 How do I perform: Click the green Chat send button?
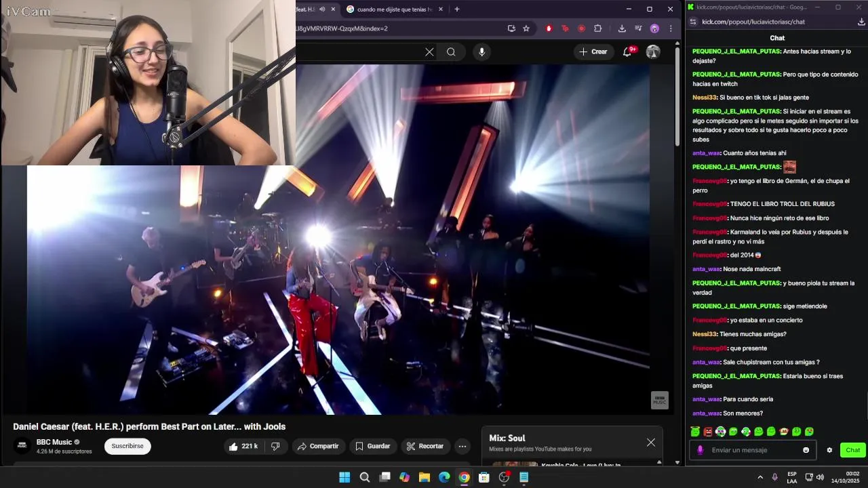tap(853, 450)
